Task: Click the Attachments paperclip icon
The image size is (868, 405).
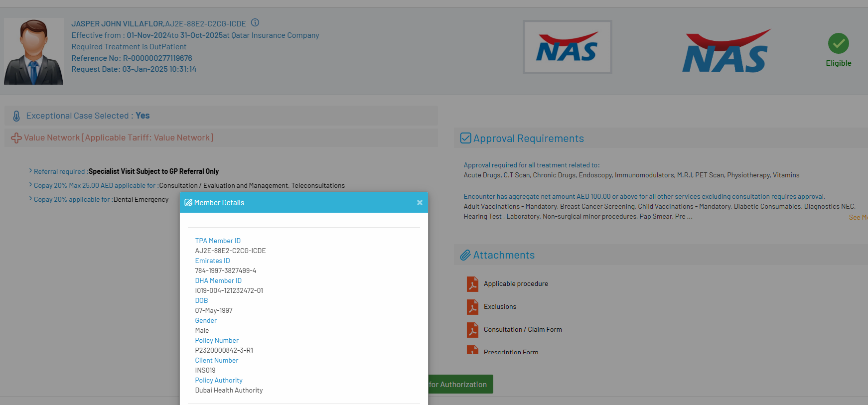Action: [x=465, y=255]
